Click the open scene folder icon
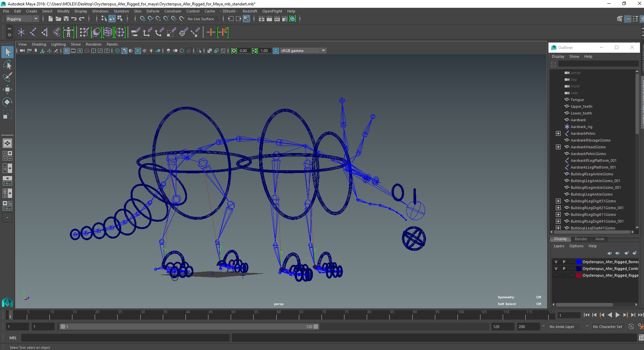This screenshot has width=644, height=350. 58,19
